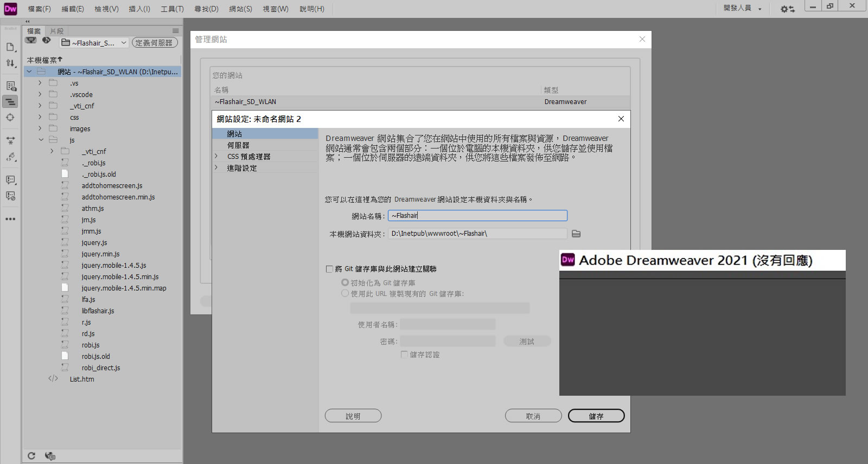This screenshot has height=464, width=868.
Task: Open the 檢視(V) menu
Action: [106, 9]
